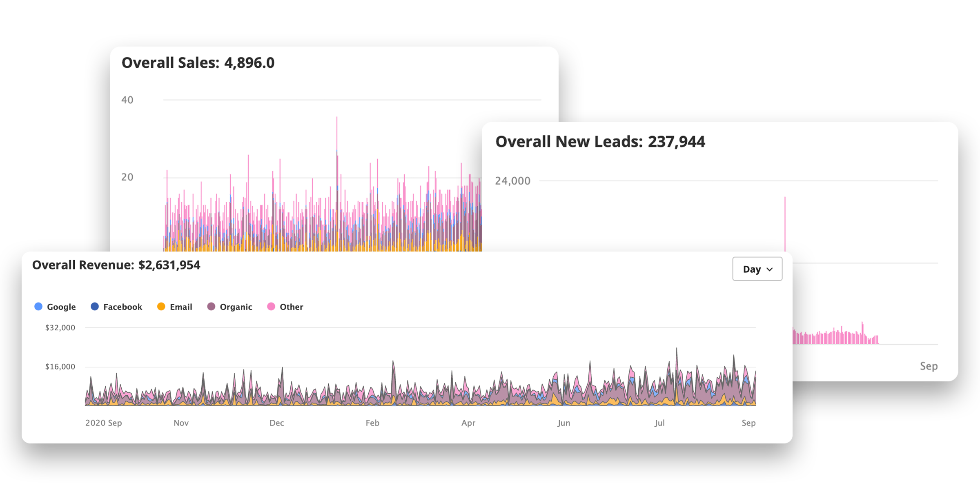The height and width of the screenshot is (490, 980).
Task: Hide the Other series via legend
Action: (291, 307)
